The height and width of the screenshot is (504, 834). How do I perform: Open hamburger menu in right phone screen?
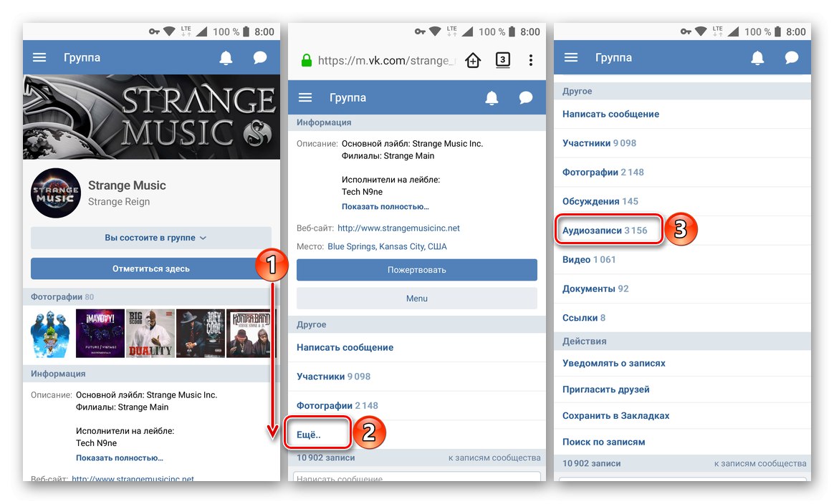[571, 57]
